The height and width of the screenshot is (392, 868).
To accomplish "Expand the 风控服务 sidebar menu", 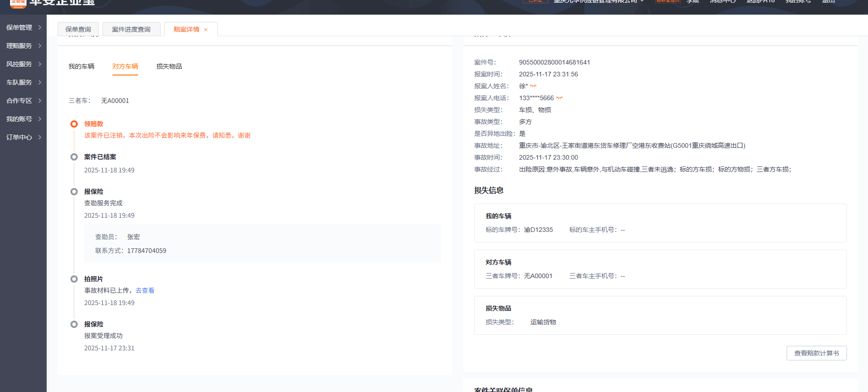I will pos(23,64).
